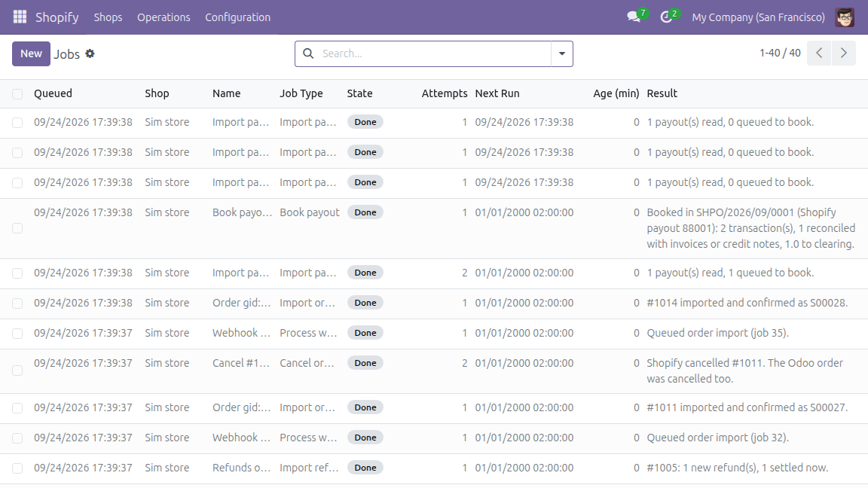Open the Jobs gear actions menu
This screenshot has height=488, width=868.
(90, 53)
